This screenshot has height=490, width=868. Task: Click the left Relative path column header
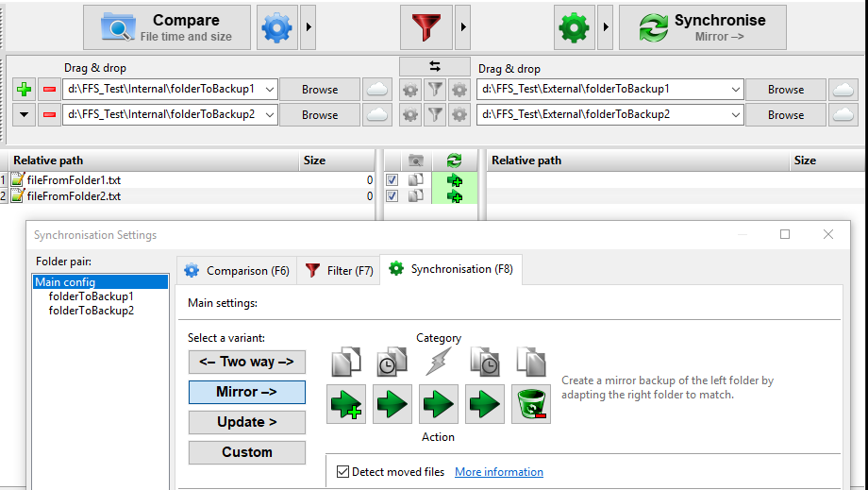154,161
